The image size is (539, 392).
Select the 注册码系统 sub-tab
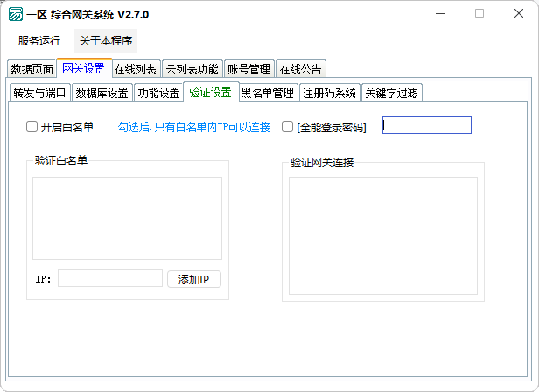tap(329, 93)
